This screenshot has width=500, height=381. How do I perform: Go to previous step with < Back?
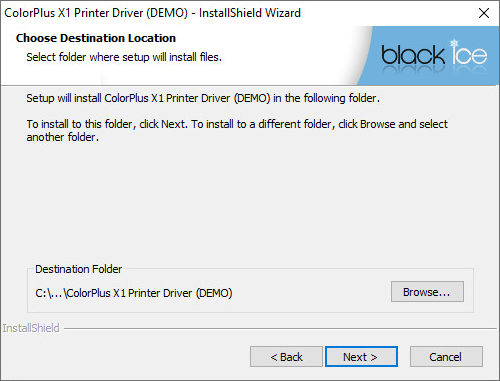[x=286, y=357]
